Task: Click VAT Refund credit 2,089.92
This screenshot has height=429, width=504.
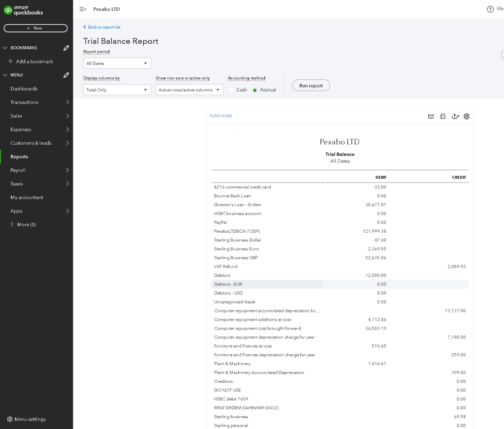Action: coord(456,266)
